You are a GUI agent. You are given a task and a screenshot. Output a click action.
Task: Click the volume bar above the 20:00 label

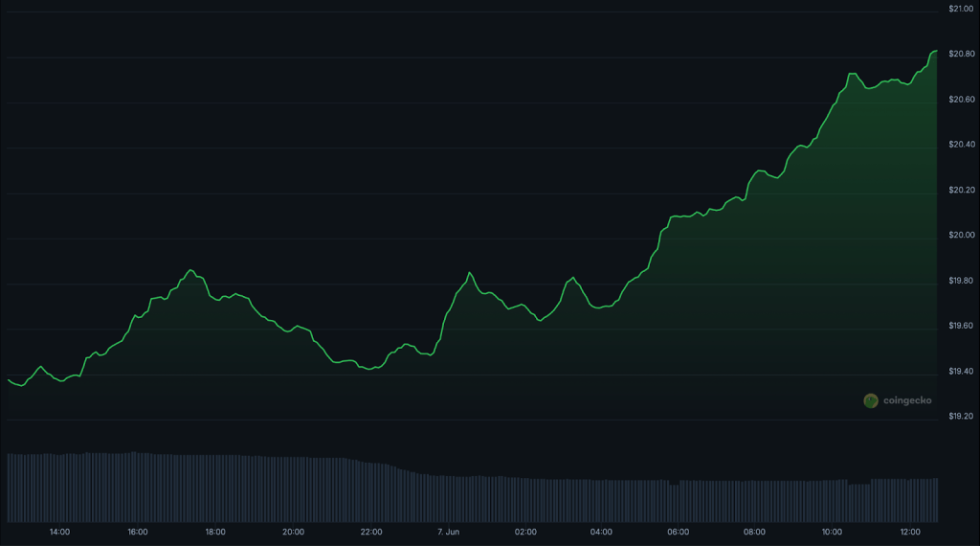tap(293, 489)
